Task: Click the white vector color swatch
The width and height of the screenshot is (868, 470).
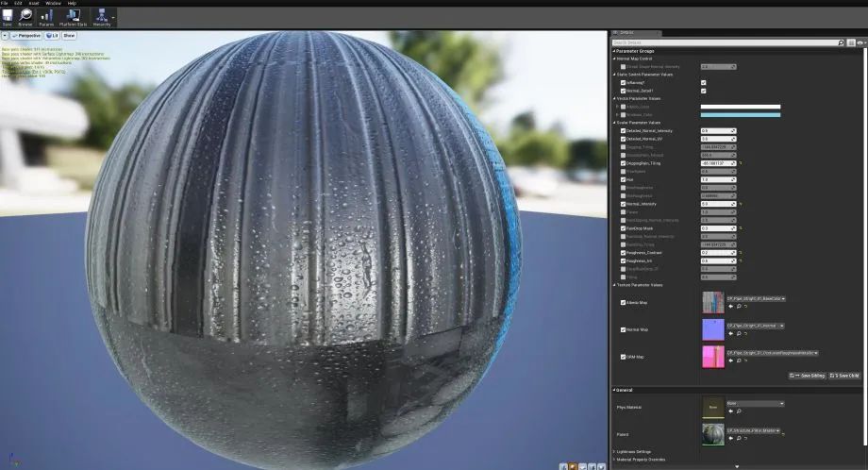Action: [x=741, y=107]
